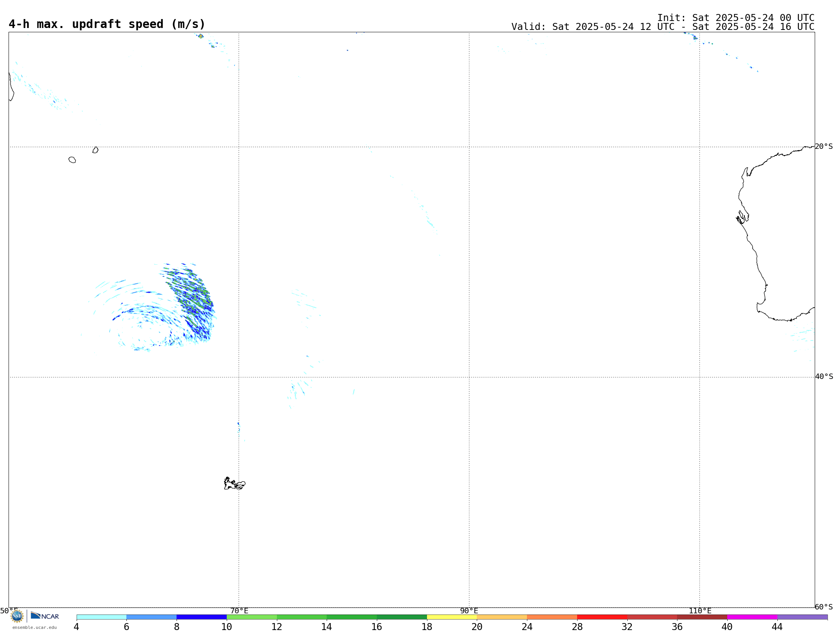
Task: Click the NSF logo icon
Action: pyautogui.click(x=17, y=616)
